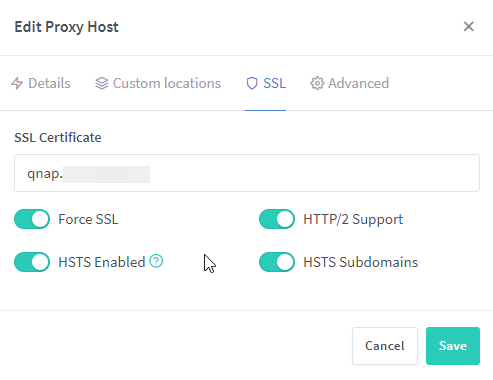
Task: Click the Force SSL label text
Action: [x=88, y=219]
